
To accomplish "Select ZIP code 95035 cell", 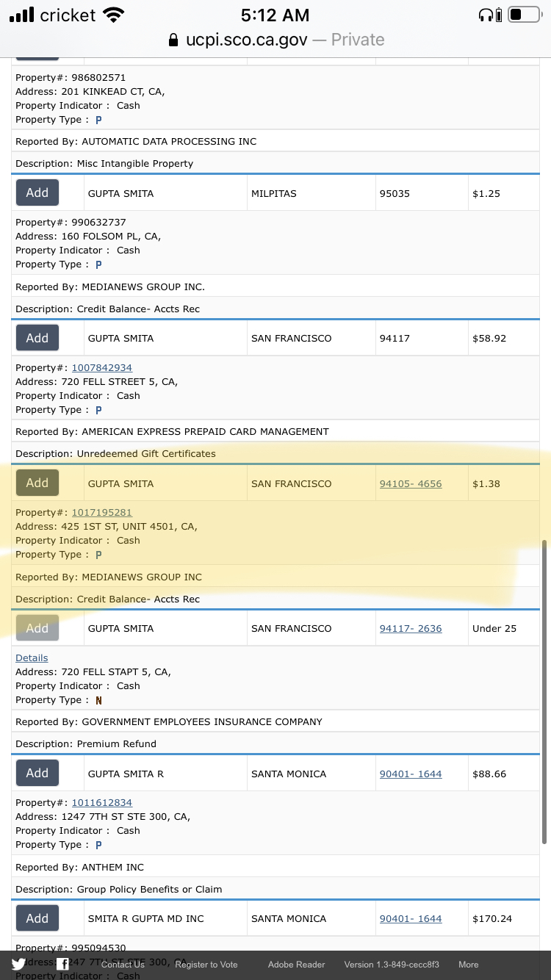I will point(422,193).
